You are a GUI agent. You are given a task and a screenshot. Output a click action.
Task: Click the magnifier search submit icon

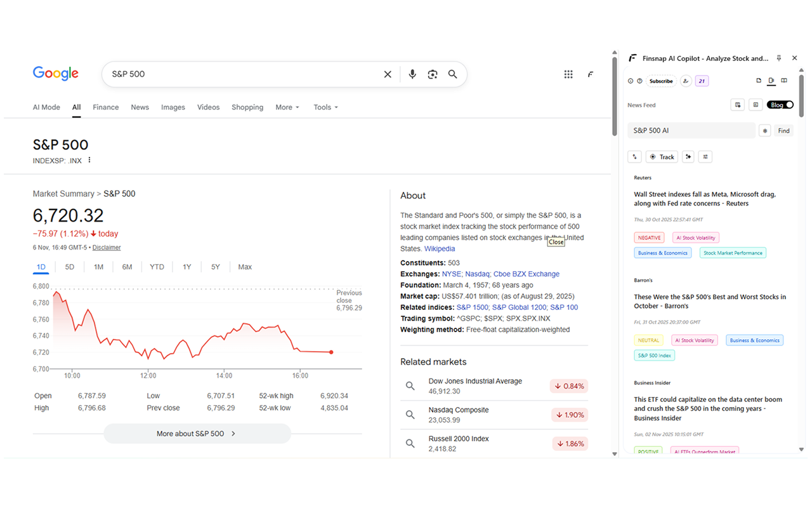point(452,74)
